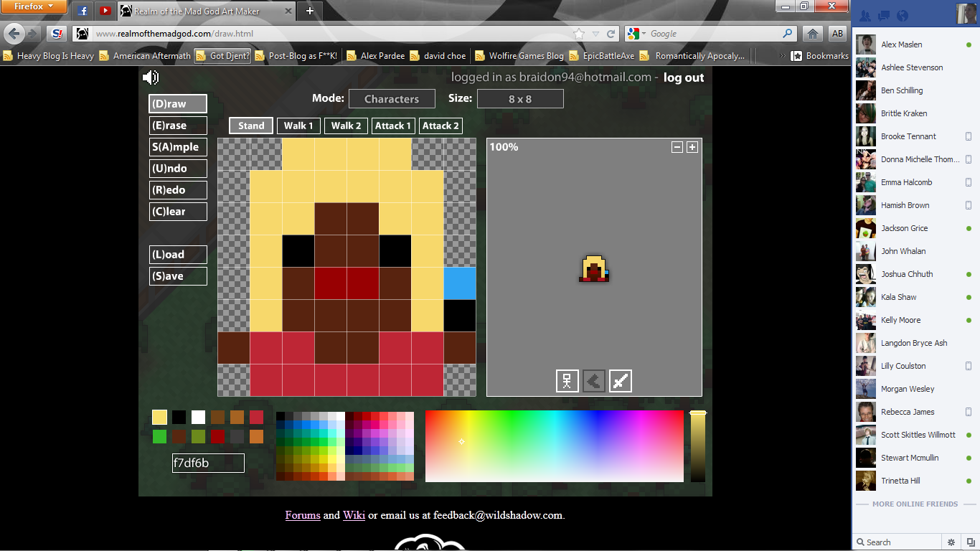This screenshot has width=980, height=551.
Task: Zoom in preview with plus icon
Action: tap(692, 147)
